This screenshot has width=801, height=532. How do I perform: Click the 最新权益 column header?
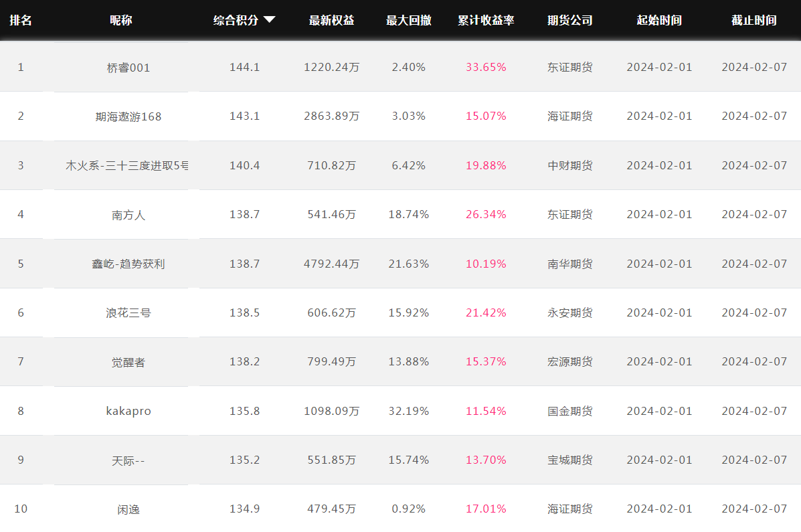pos(331,20)
